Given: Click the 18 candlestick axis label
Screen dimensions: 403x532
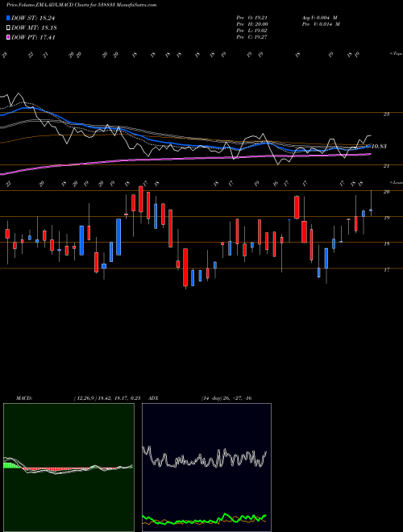Looking at the screenshot, I should [386, 243].
